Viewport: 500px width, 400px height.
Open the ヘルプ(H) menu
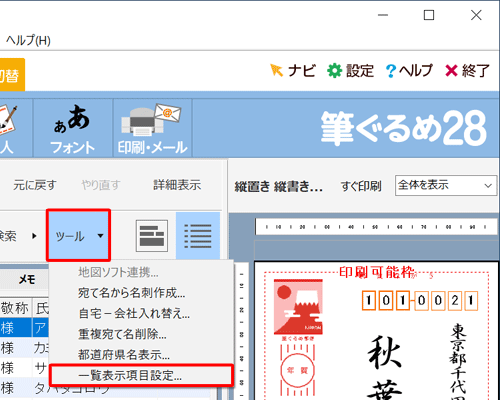[28, 40]
